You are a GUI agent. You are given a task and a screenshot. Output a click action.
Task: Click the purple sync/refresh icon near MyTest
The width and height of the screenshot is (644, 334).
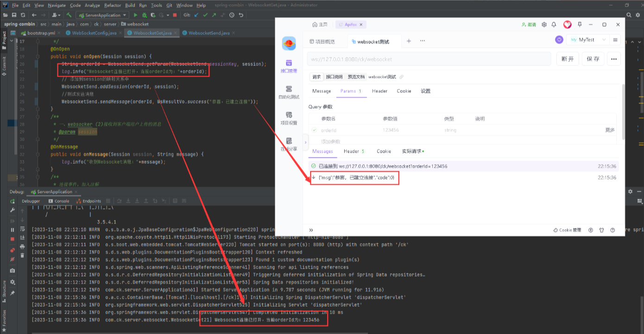point(559,40)
